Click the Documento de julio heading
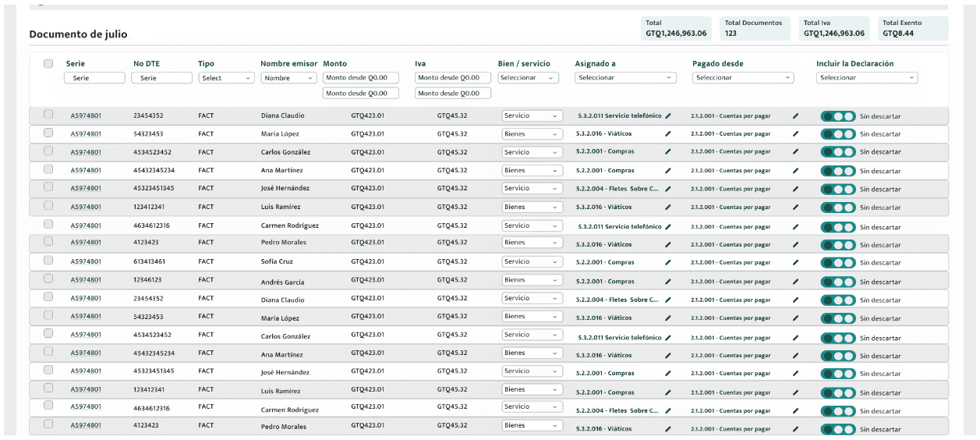Screen dimensions: 980x440 78,34
